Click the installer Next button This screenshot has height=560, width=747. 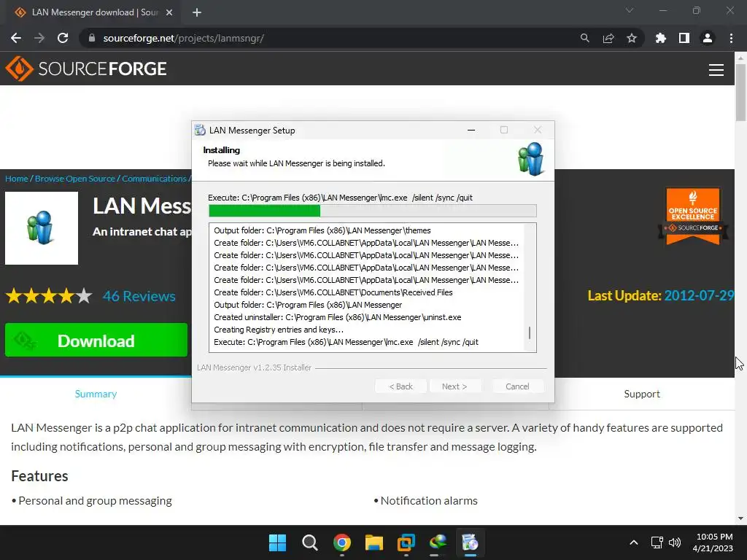pyautogui.click(x=454, y=386)
